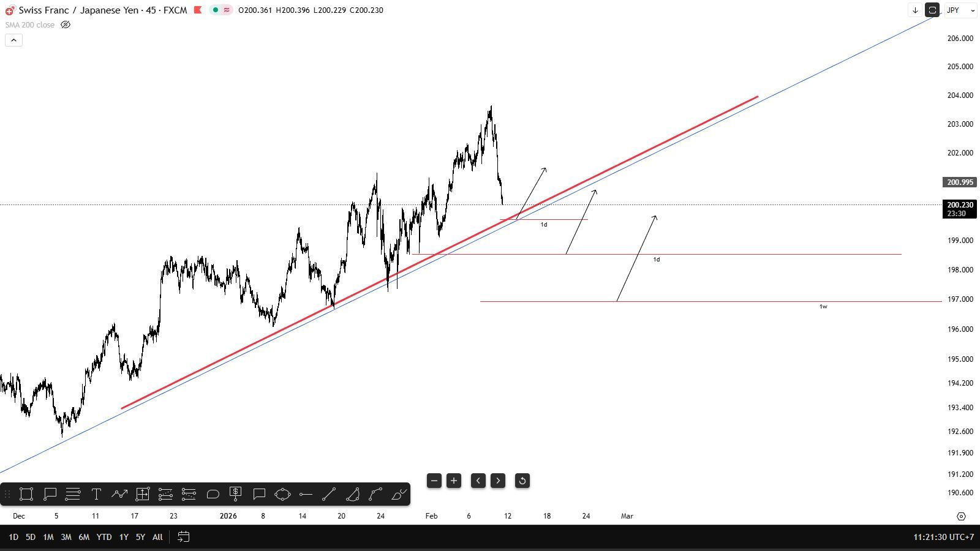Choose the price label dollar tool
Viewport: 980px width, 551px height.
point(236,494)
